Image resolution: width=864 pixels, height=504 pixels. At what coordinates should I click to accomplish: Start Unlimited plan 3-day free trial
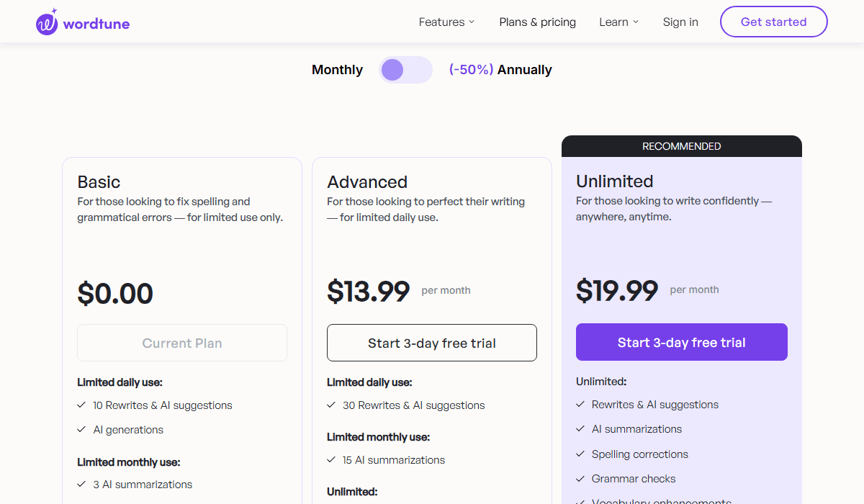[x=682, y=342]
